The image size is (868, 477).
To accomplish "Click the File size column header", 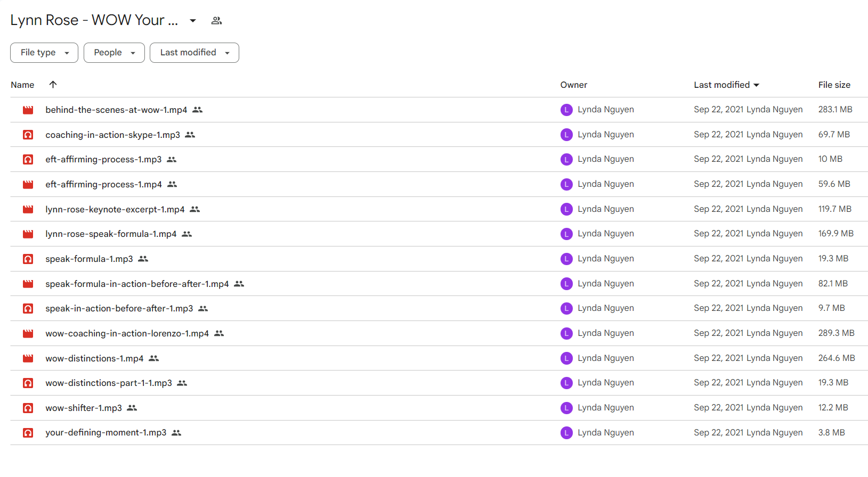I will tap(834, 85).
